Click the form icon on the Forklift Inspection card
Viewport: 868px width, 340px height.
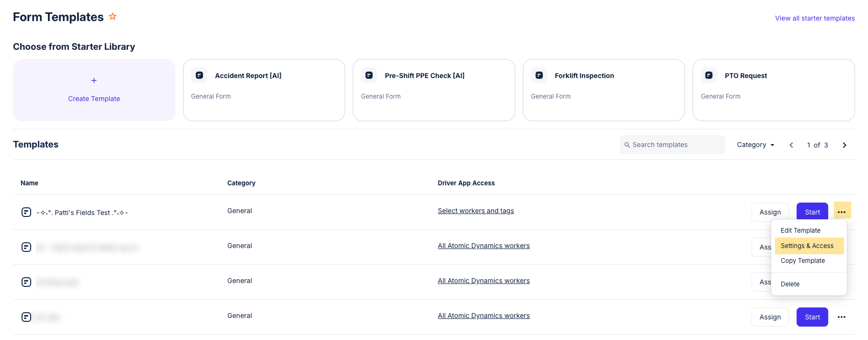(x=539, y=75)
